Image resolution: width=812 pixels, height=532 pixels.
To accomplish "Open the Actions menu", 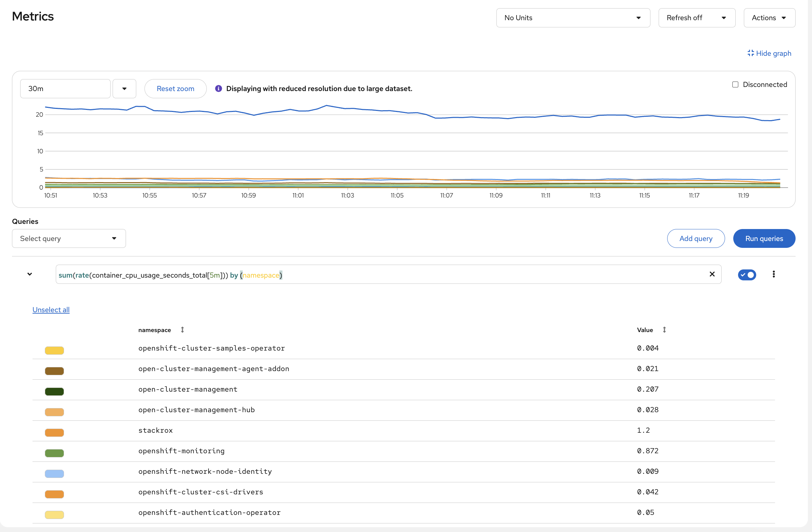I will point(769,17).
